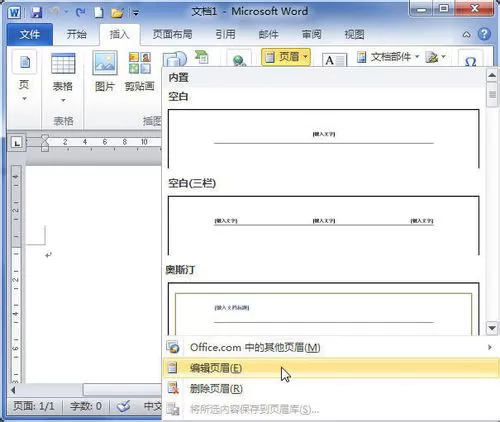The image size is (500, 422).
Task: Click the indent marker on horizontal ruler
Action: (x=45, y=143)
